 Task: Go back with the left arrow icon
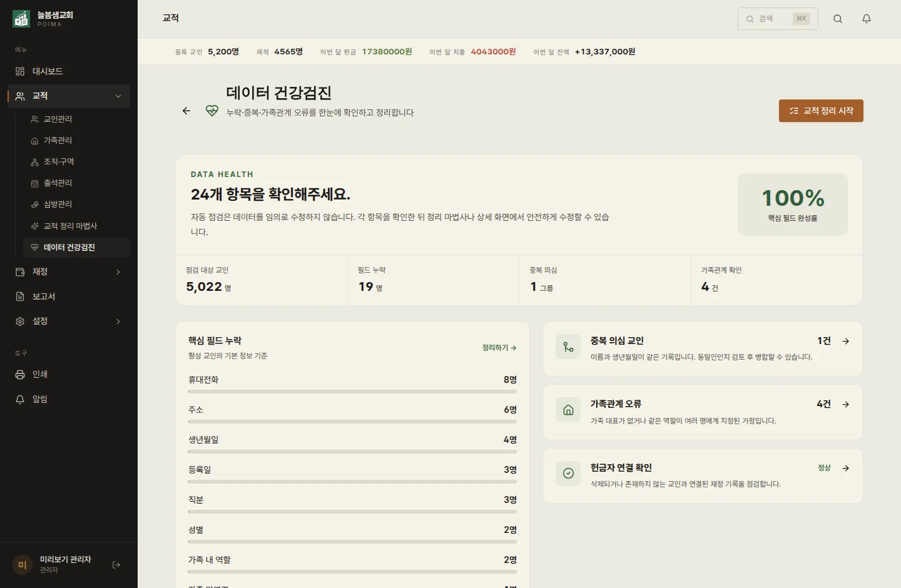[x=186, y=111]
